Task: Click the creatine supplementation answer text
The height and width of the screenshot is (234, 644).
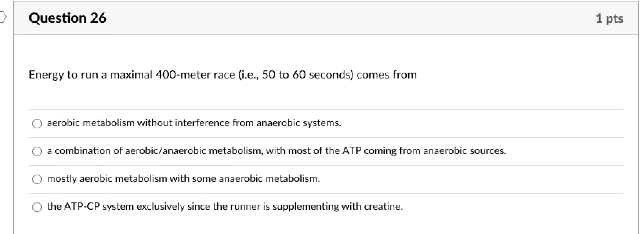Action: coord(224,206)
